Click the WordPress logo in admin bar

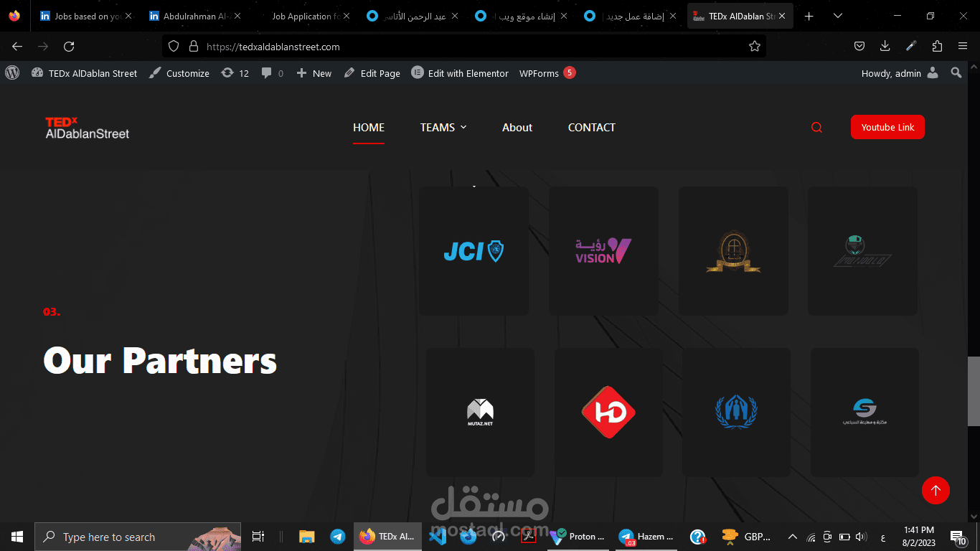click(x=11, y=72)
